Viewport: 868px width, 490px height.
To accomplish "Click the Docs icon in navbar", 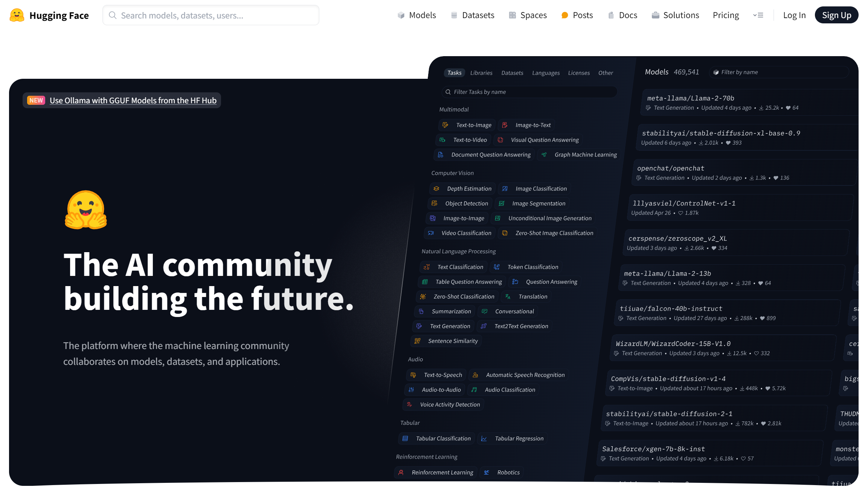I will tap(611, 15).
